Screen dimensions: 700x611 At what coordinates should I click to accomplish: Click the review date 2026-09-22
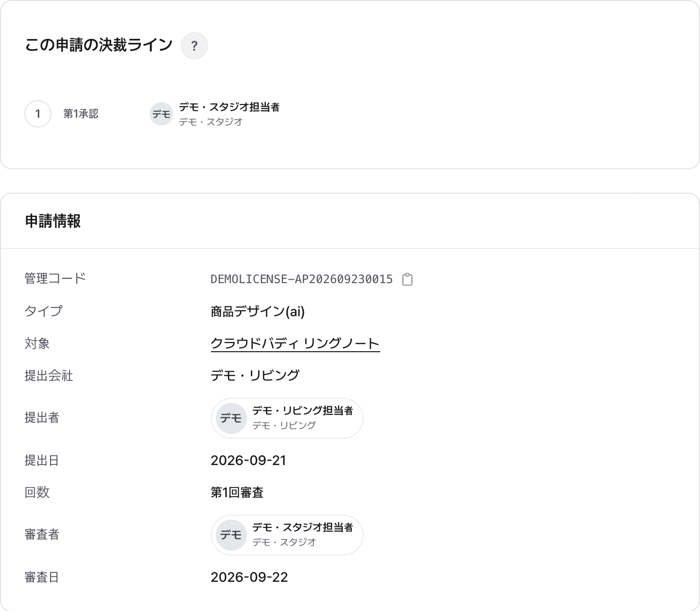click(x=249, y=577)
